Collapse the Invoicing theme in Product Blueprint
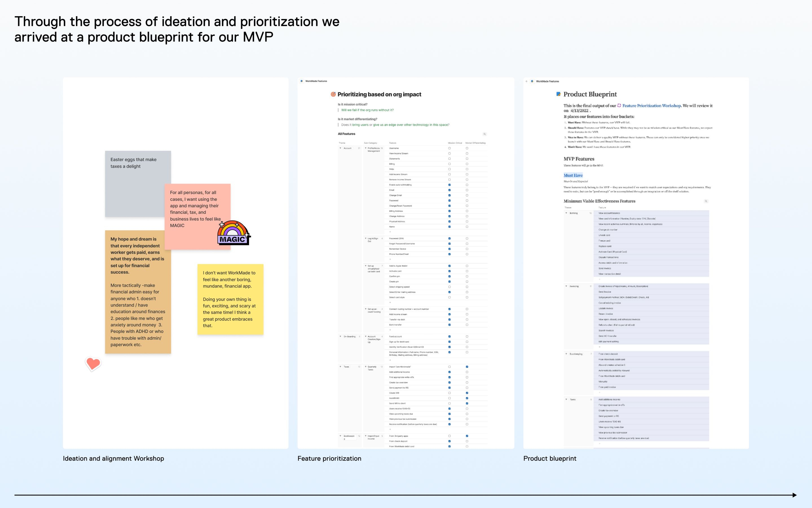 click(566, 286)
